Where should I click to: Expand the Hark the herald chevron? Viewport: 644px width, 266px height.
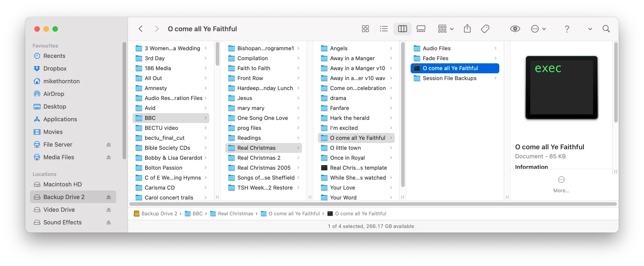[391, 118]
